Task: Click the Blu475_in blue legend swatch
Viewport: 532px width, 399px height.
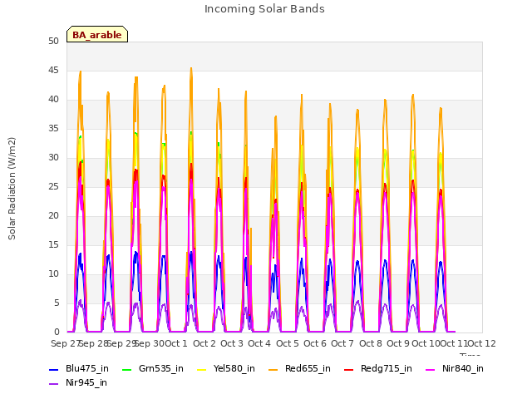Action: [54, 369]
